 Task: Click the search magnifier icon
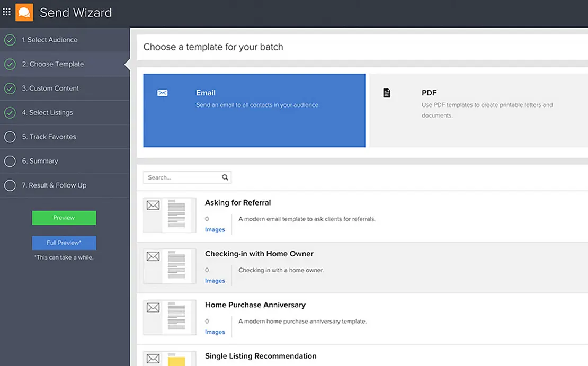click(225, 177)
